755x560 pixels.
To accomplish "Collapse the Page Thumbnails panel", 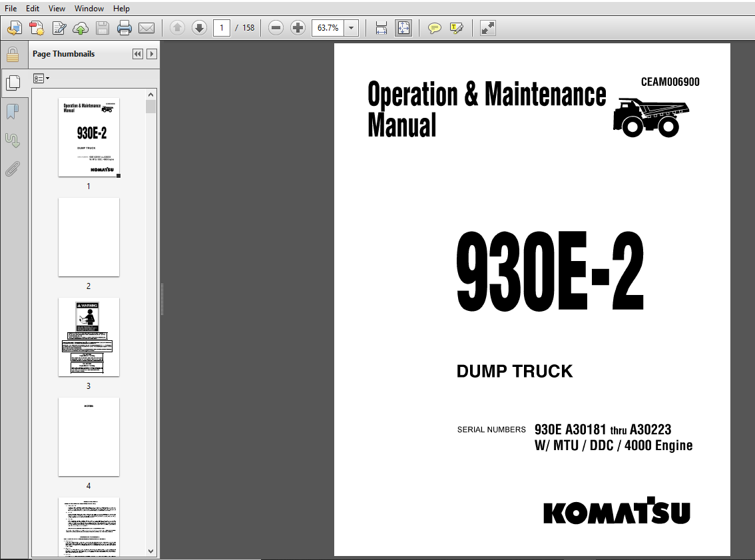I will click(138, 54).
